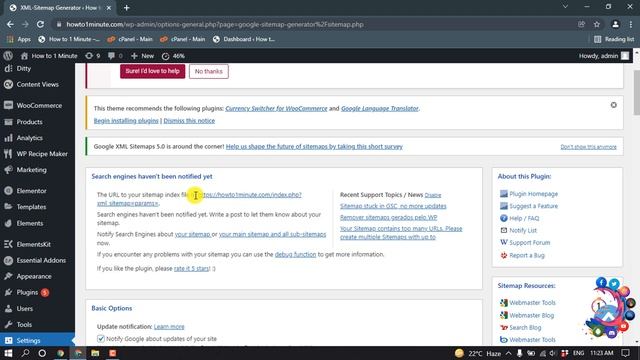
Task: Click Begin installing plugins link
Action: [126, 121]
